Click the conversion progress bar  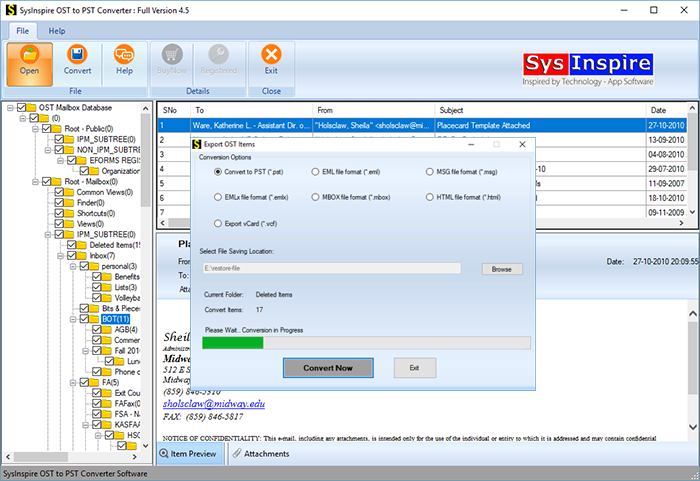(x=366, y=343)
